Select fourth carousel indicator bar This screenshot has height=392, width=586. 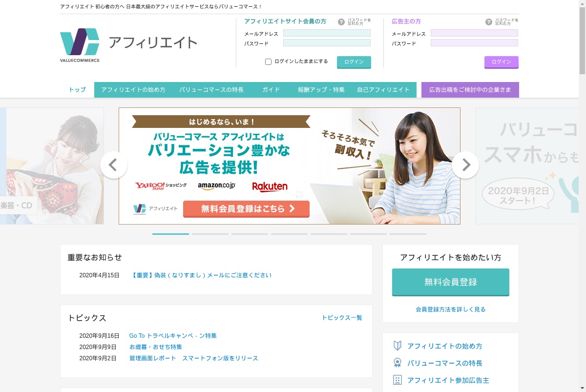click(289, 234)
